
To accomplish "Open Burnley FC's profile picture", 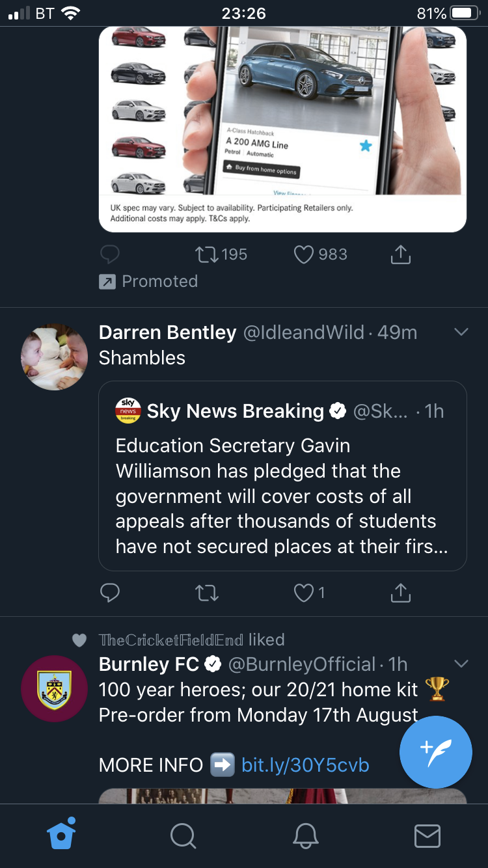I will (54, 688).
